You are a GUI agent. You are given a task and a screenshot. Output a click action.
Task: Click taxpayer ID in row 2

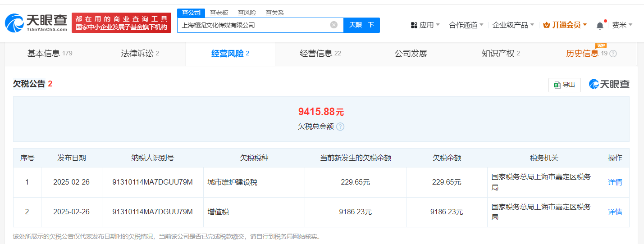(x=152, y=212)
